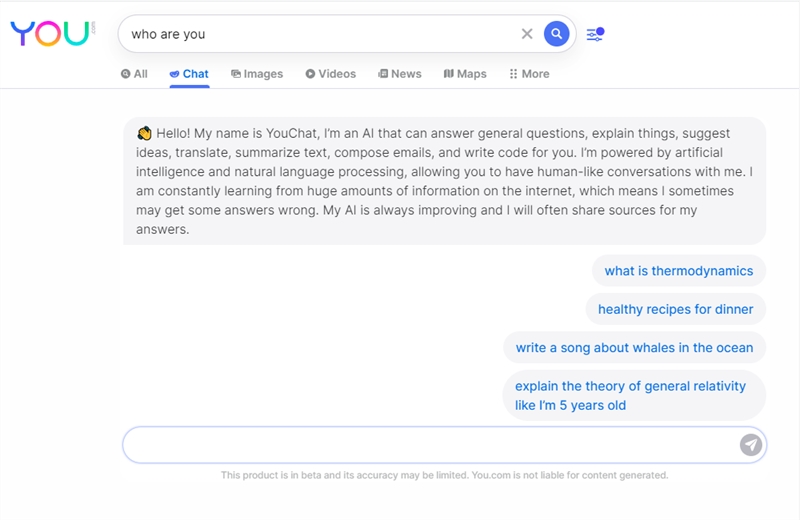Send message with paper plane icon
The width and height of the screenshot is (800, 520).
751,445
